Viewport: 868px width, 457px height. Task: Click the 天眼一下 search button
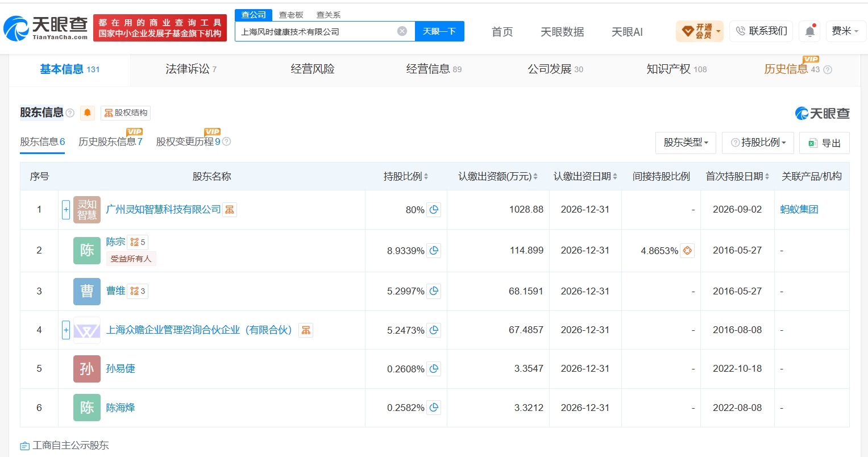[439, 31]
